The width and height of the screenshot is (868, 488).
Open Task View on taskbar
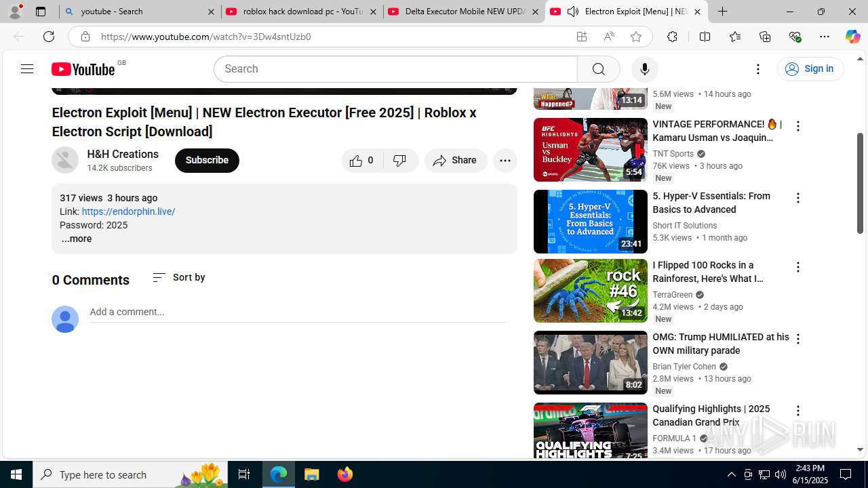click(244, 474)
